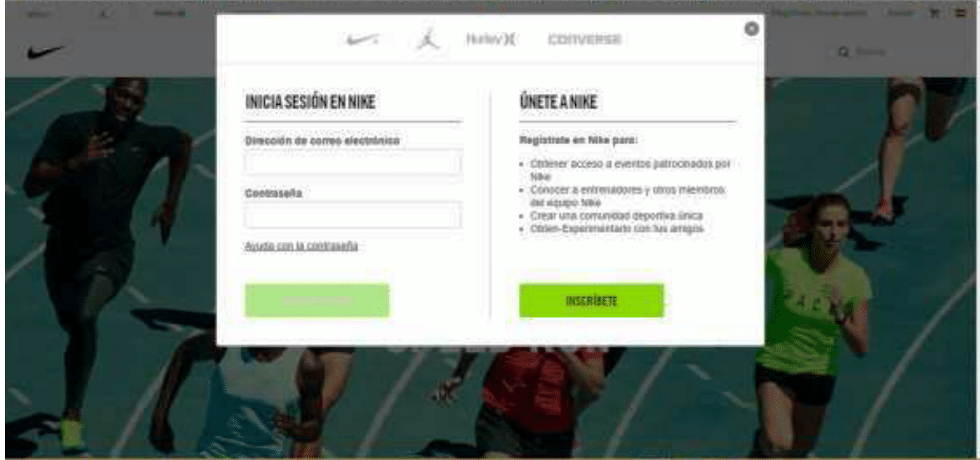Image resolution: width=980 pixels, height=460 pixels.
Task: Open the Nike swoosh home logo
Action: tap(46, 52)
